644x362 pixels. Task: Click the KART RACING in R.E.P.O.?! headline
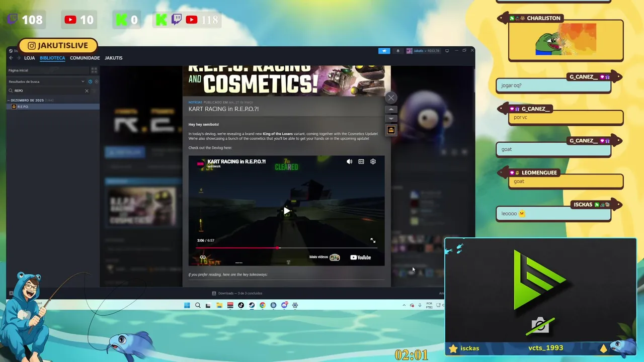pos(223,109)
